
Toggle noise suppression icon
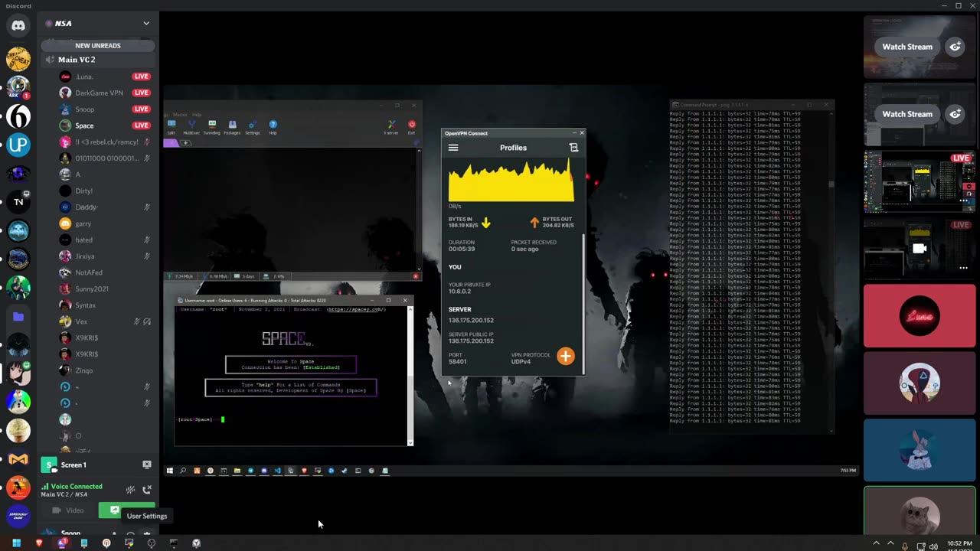pos(130,490)
